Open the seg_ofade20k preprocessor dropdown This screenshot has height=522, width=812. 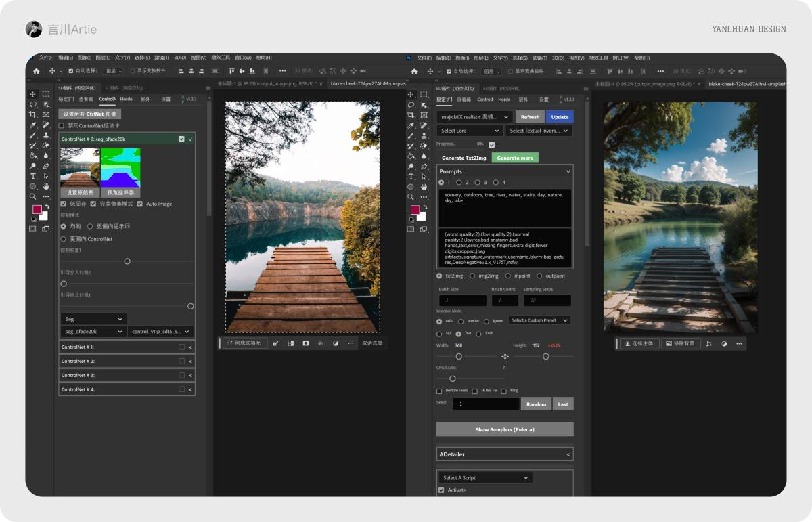point(93,331)
